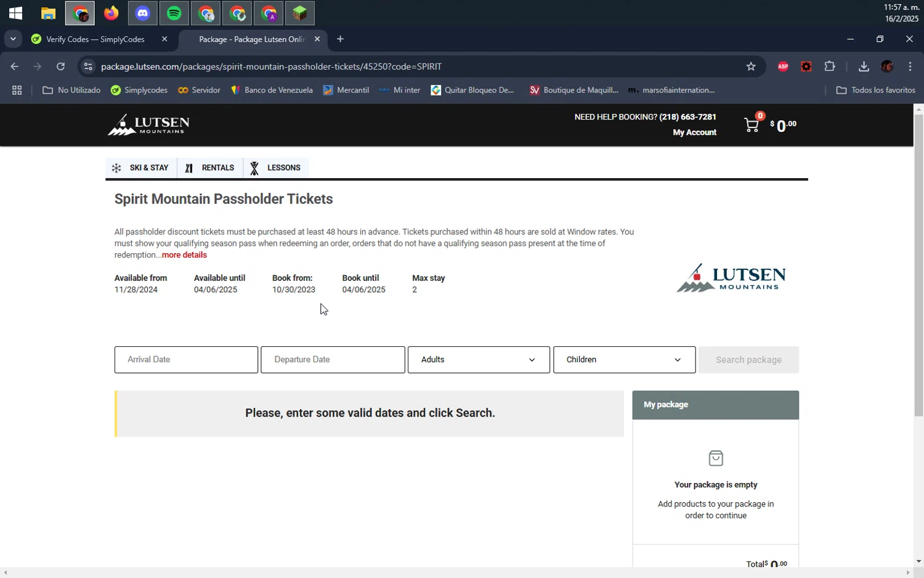Open Banco de Venezuela bookmark
Viewport: 924px width, 578px height.
tap(272, 91)
